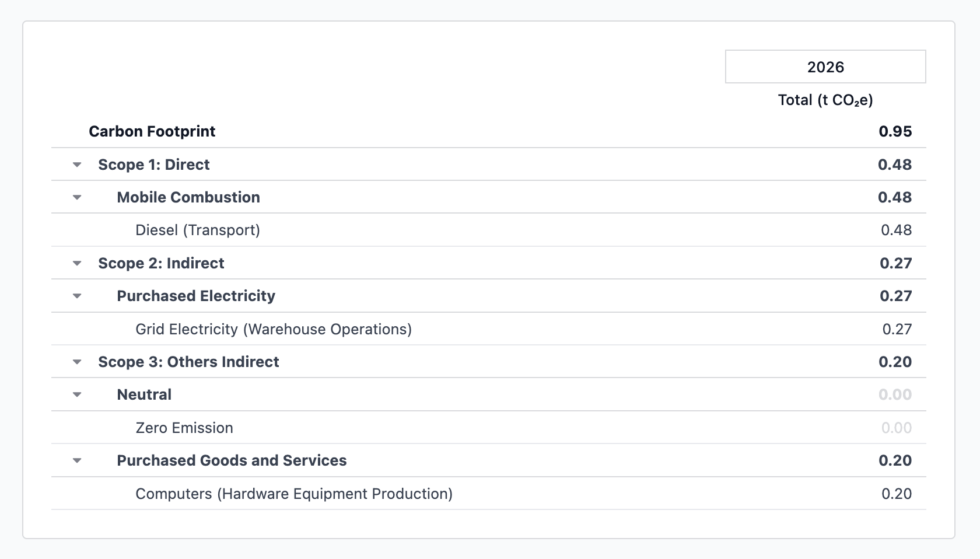Click the Zero Emission value 0.00

896,428
